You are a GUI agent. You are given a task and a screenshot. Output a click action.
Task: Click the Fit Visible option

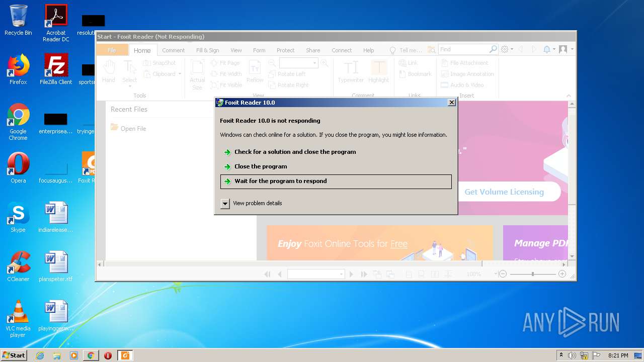point(226,85)
